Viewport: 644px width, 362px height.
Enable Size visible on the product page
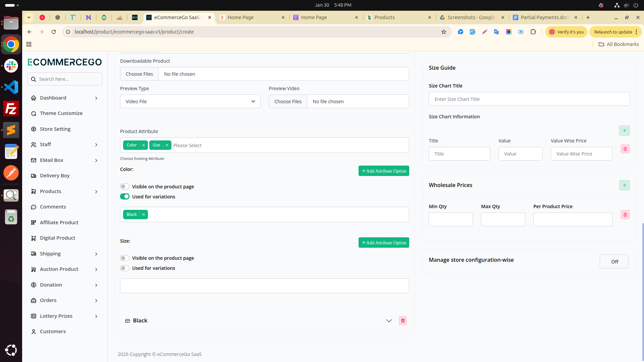[x=125, y=258]
